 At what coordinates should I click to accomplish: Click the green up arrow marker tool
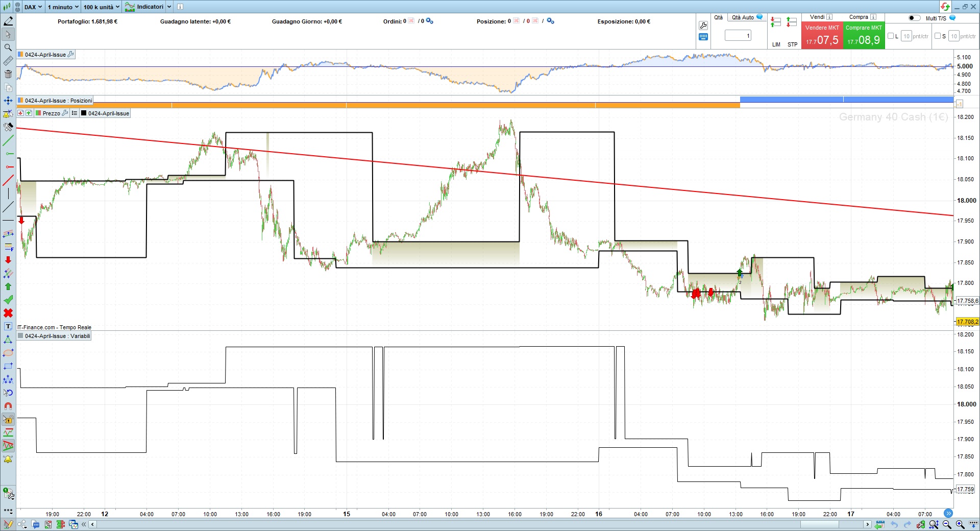[8, 286]
